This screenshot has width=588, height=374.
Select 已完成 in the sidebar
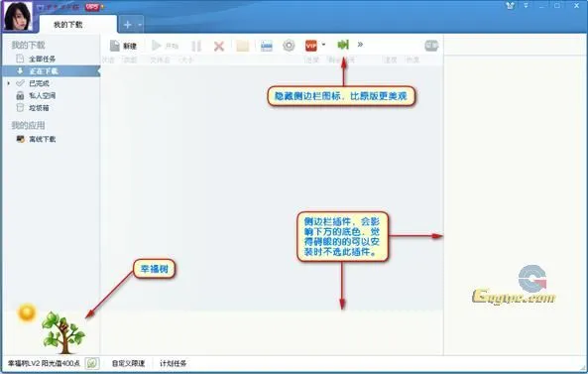[x=39, y=83]
